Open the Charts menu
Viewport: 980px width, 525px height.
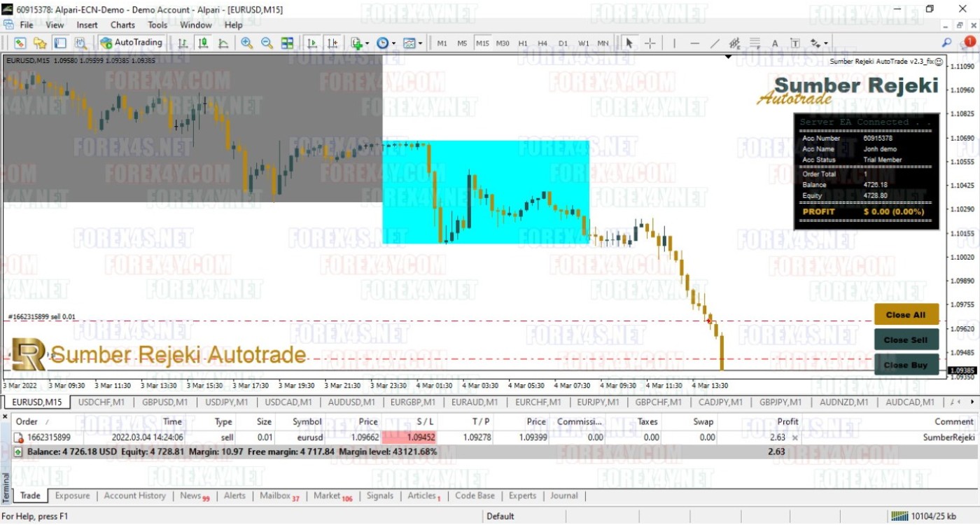122,25
